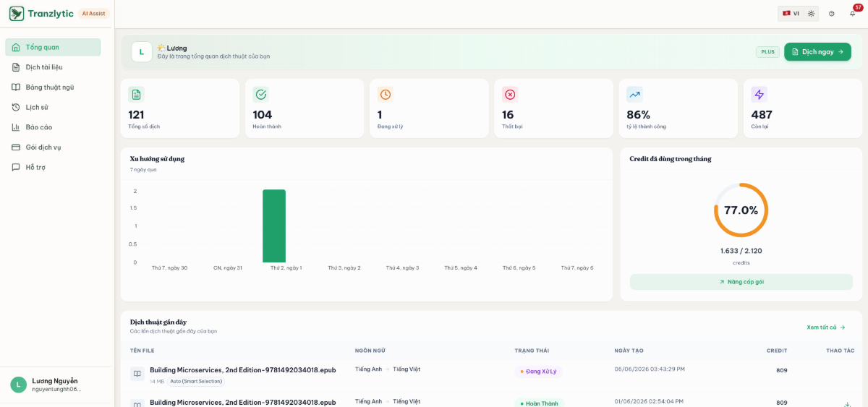Screen dimensions: 868x407
Task: Open Hỗ trợ support page
Action: (53, 167)
